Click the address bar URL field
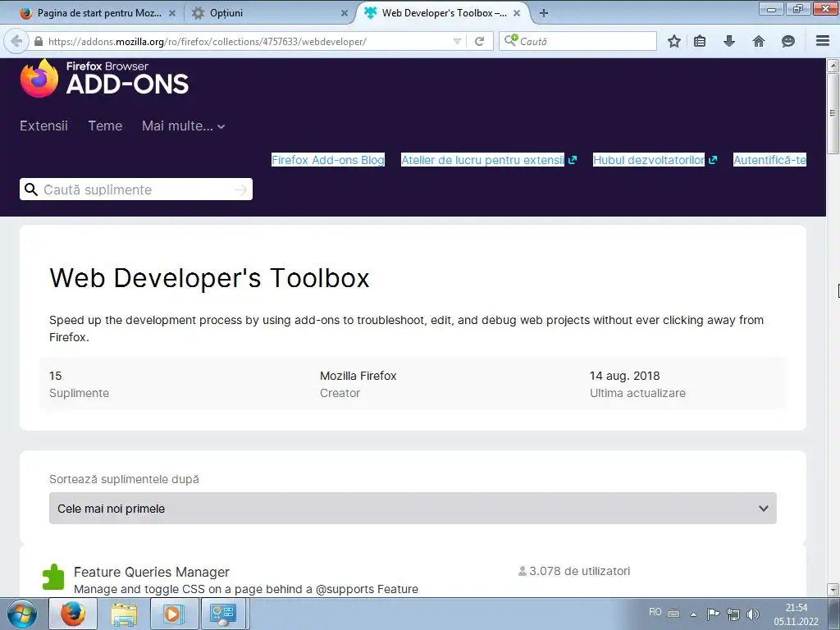This screenshot has height=630, width=840. tap(247, 41)
